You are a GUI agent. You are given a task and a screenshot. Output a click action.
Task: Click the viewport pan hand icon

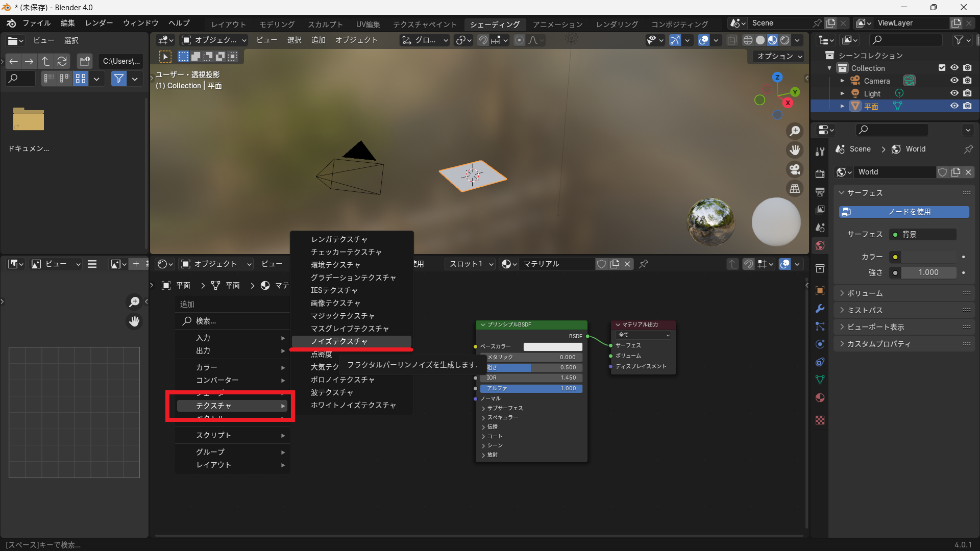click(795, 150)
